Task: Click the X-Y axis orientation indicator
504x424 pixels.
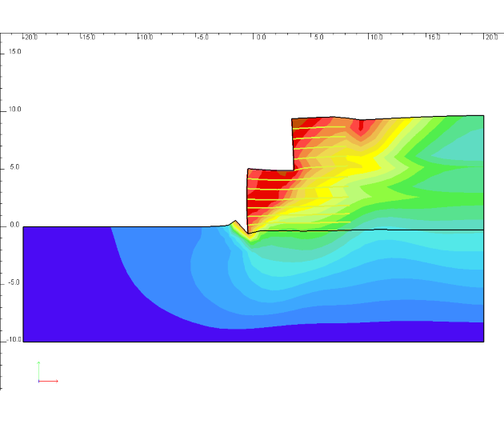Action: tap(48, 372)
